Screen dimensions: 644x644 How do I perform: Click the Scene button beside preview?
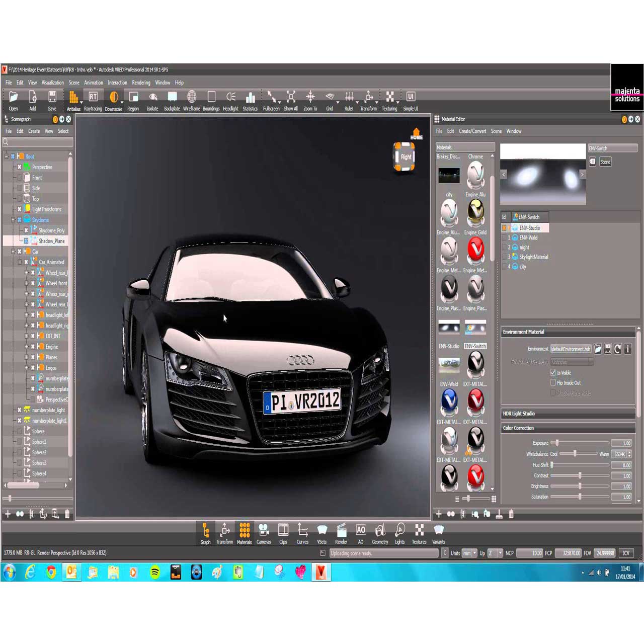(605, 162)
